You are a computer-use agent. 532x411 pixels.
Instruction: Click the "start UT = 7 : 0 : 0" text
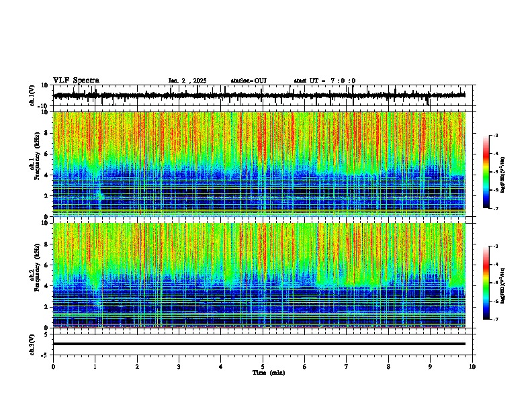click(x=324, y=81)
